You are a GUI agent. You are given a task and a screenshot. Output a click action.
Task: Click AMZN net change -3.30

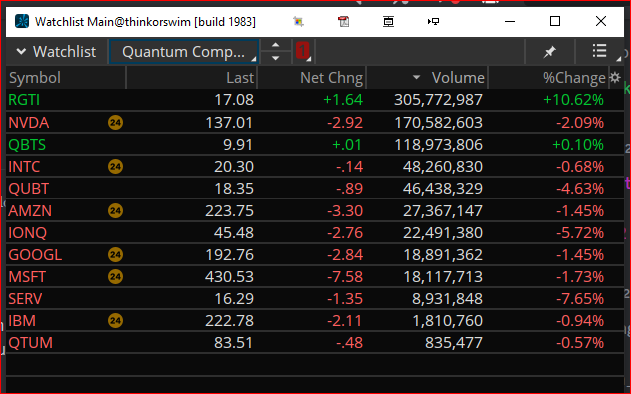click(x=345, y=210)
